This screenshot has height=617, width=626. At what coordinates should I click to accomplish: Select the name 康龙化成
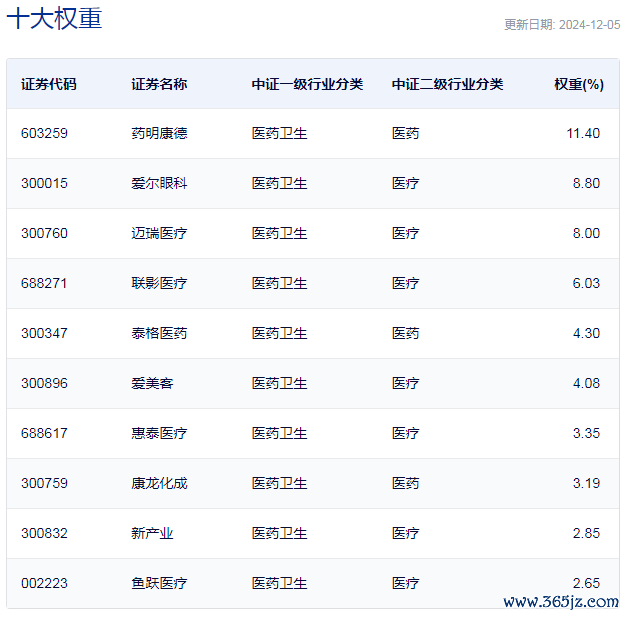coord(159,483)
